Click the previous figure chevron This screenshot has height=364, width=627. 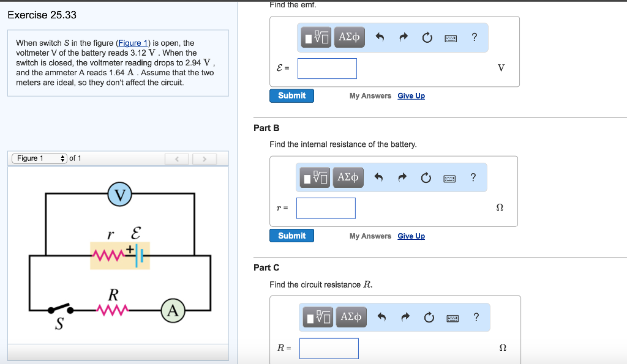pyautogui.click(x=176, y=158)
